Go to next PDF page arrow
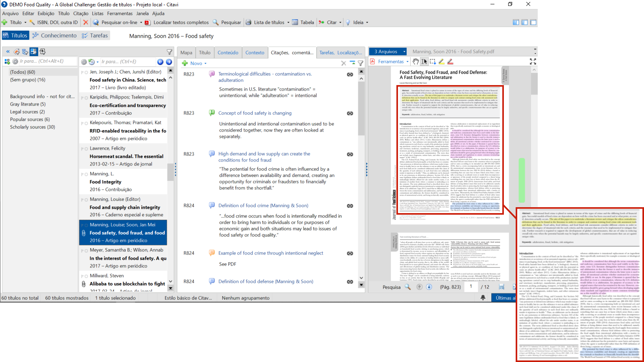The width and height of the screenshot is (644, 362). coord(429,287)
